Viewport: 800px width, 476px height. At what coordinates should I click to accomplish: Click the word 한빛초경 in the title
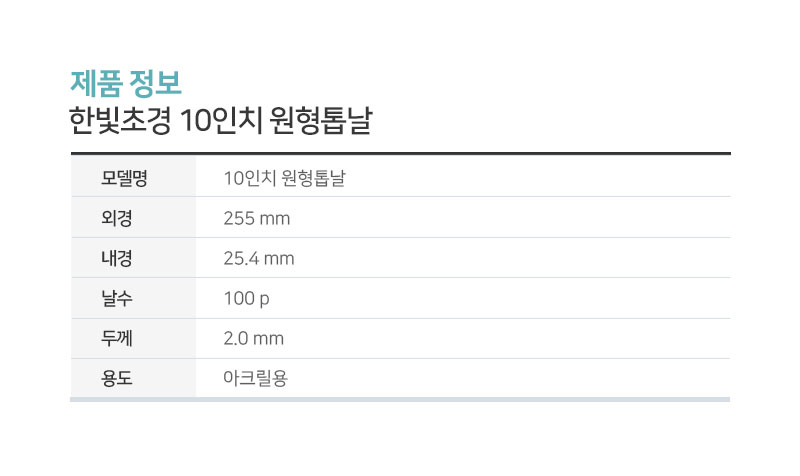120,121
